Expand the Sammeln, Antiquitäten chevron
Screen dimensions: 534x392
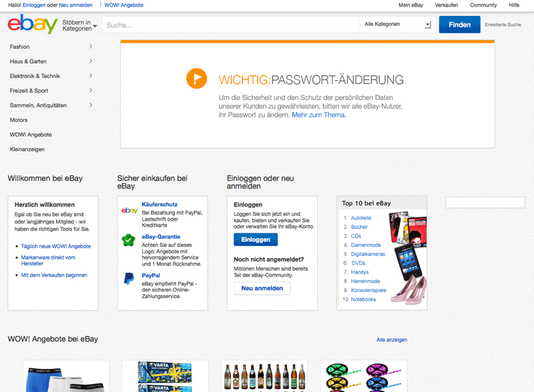coord(91,105)
